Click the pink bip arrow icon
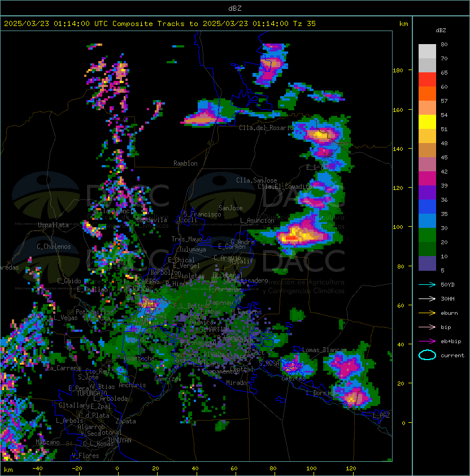The width and height of the screenshot is (470, 476). pos(427,327)
